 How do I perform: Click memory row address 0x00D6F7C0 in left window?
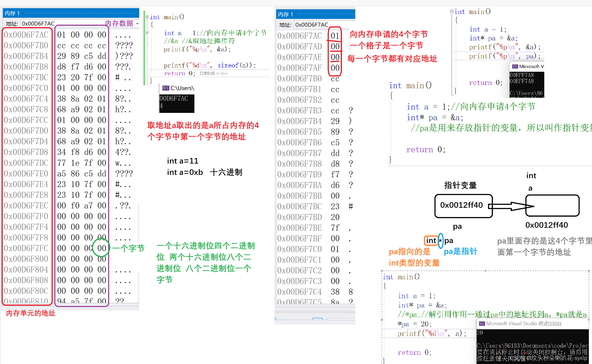coord(26,88)
